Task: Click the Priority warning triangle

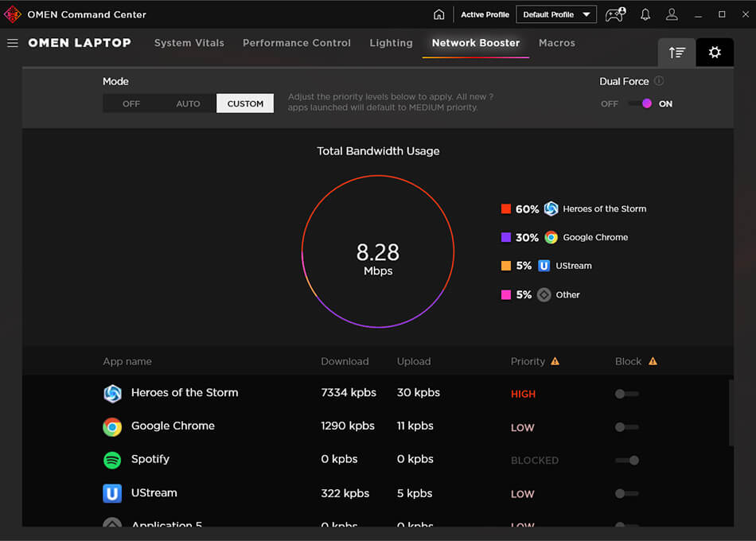Action: tap(555, 361)
